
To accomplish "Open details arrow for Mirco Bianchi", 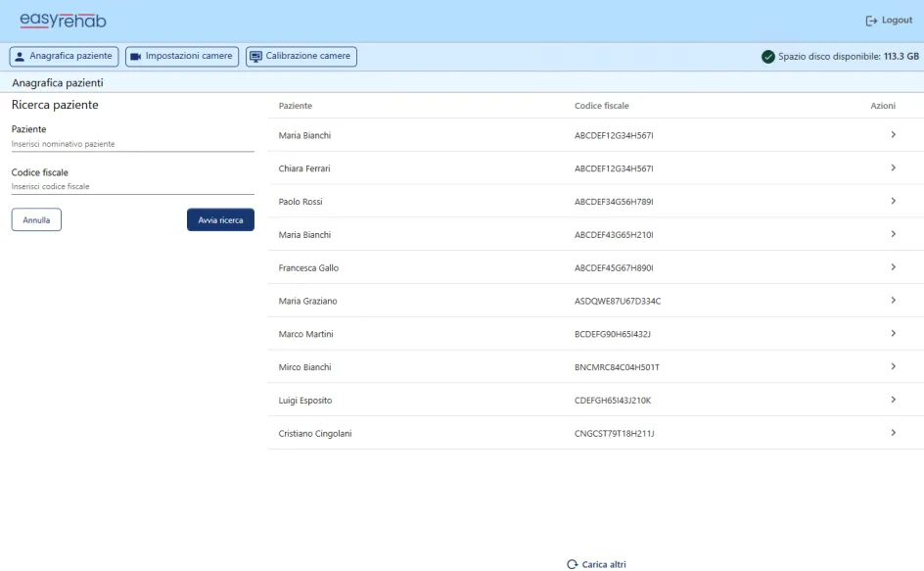I will [x=893, y=366].
